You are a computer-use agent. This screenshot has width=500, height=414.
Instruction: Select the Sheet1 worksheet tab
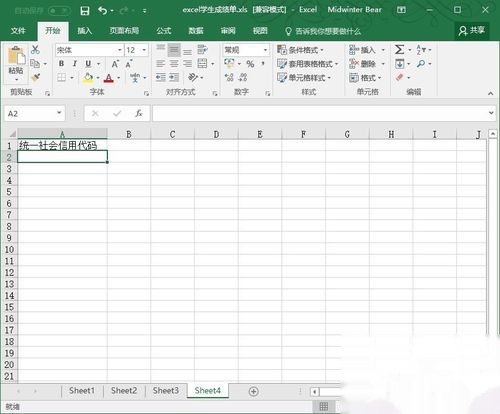(x=82, y=390)
